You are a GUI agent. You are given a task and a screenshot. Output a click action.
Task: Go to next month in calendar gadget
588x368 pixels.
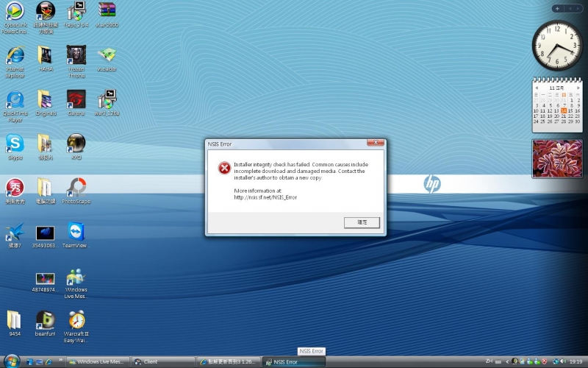(578, 88)
